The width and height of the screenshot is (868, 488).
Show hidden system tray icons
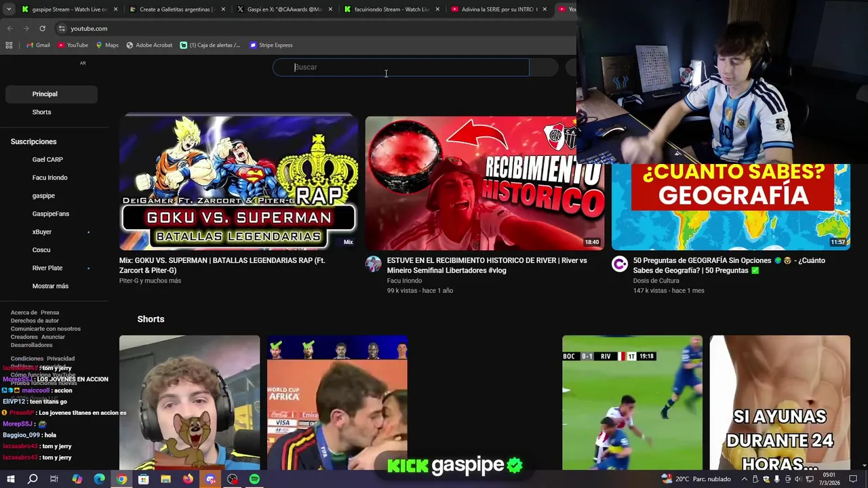(744, 479)
